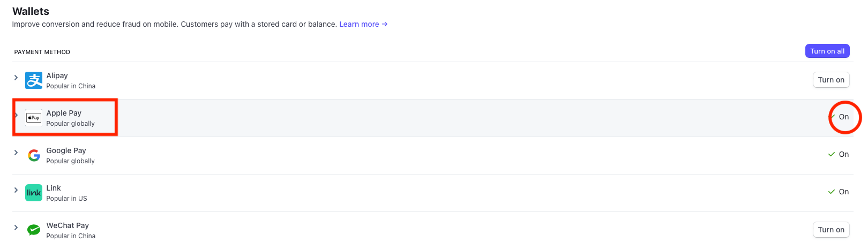
Task: Turn on Alipay payment method
Action: click(x=831, y=80)
